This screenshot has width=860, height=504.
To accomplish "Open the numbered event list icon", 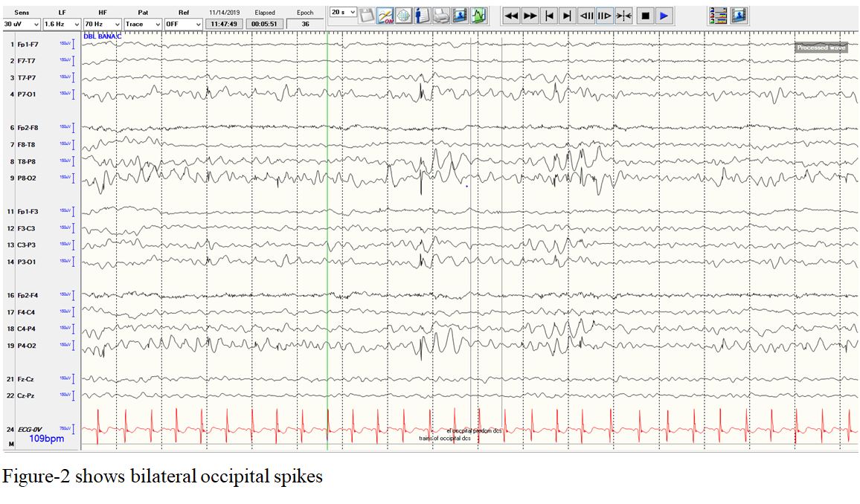I will (x=718, y=16).
